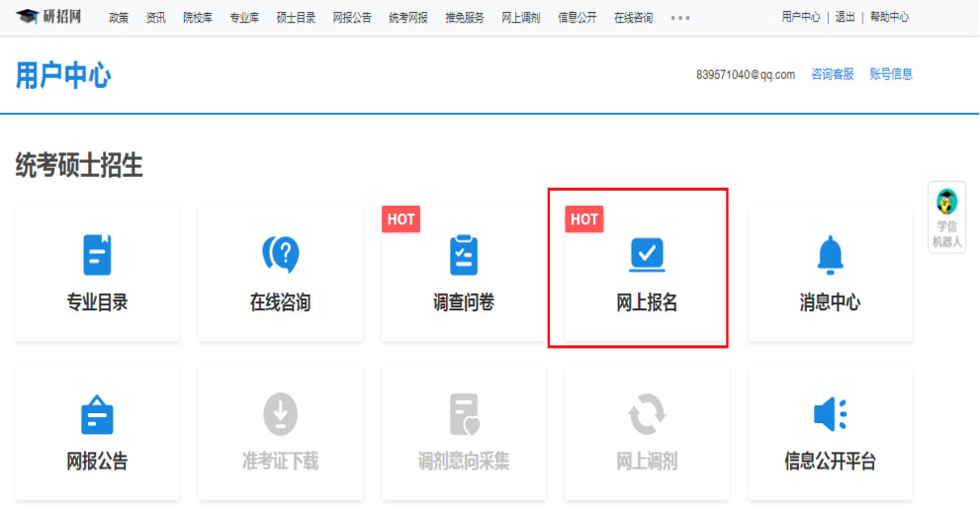Click 退出 to log out

[845, 18]
